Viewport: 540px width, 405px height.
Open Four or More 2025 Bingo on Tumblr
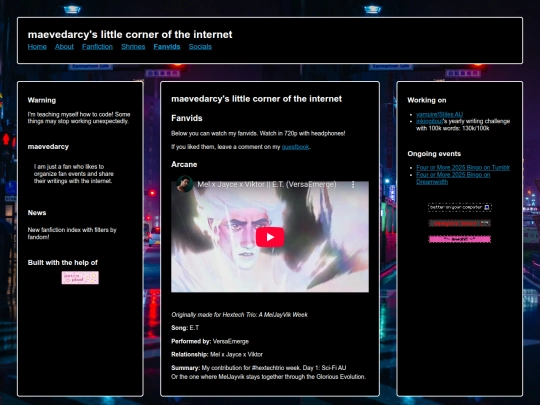[463, 168]
